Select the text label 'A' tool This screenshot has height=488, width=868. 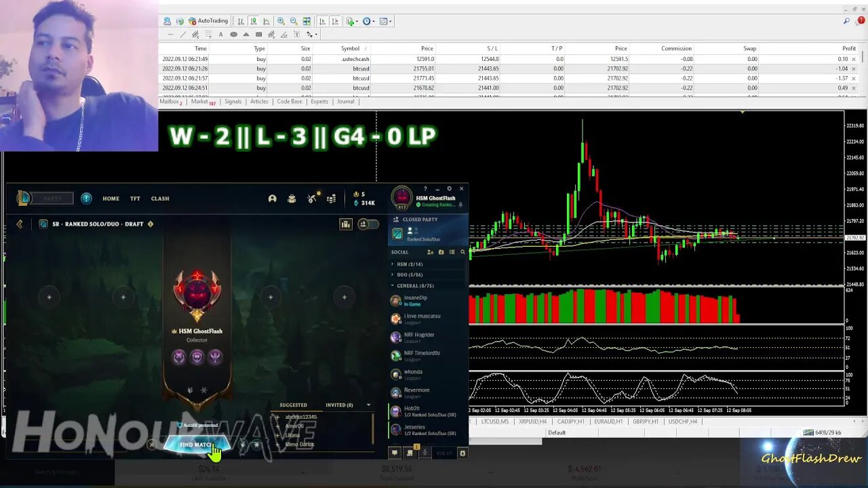point(220,35)
